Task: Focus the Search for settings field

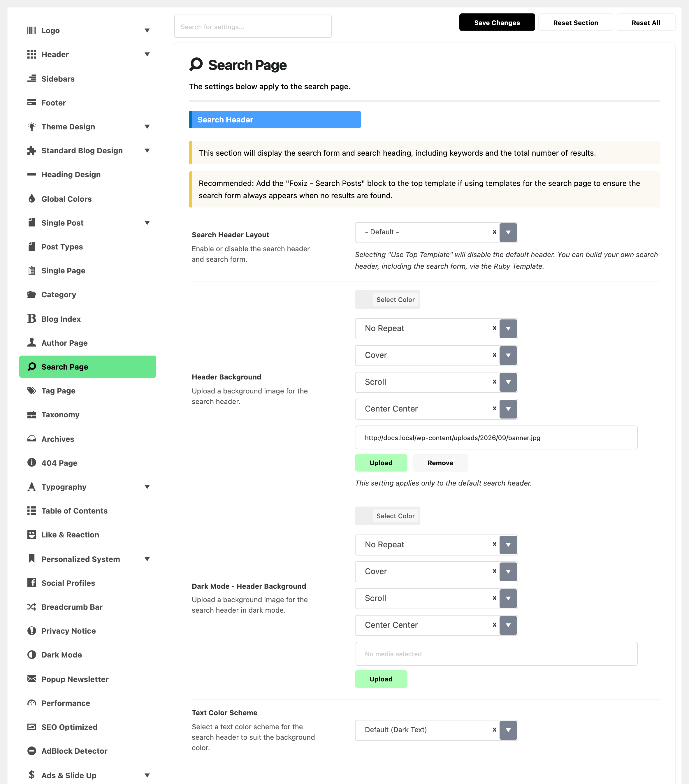Action: point(253,27)
